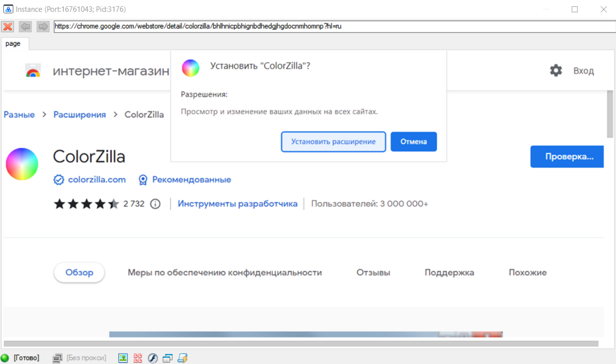616x364 pixels.
Task: Go forward with the right arrow
Action: [43, 27]
